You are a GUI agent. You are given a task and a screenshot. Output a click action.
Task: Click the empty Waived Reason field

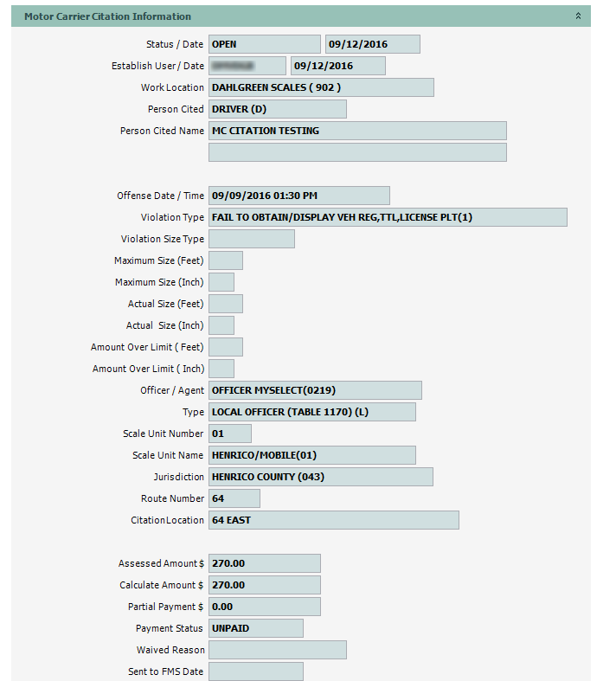point(277,650)
